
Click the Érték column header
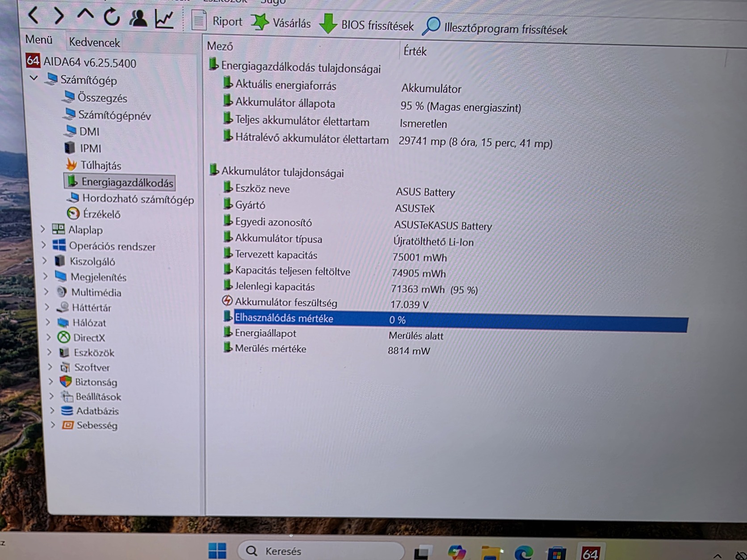tap(415, 51)
